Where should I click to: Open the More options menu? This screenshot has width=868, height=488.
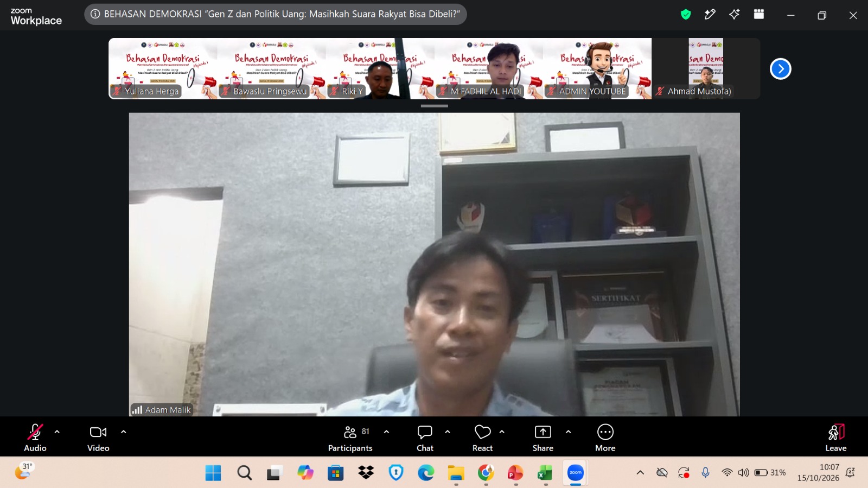(x=605, y=438)
